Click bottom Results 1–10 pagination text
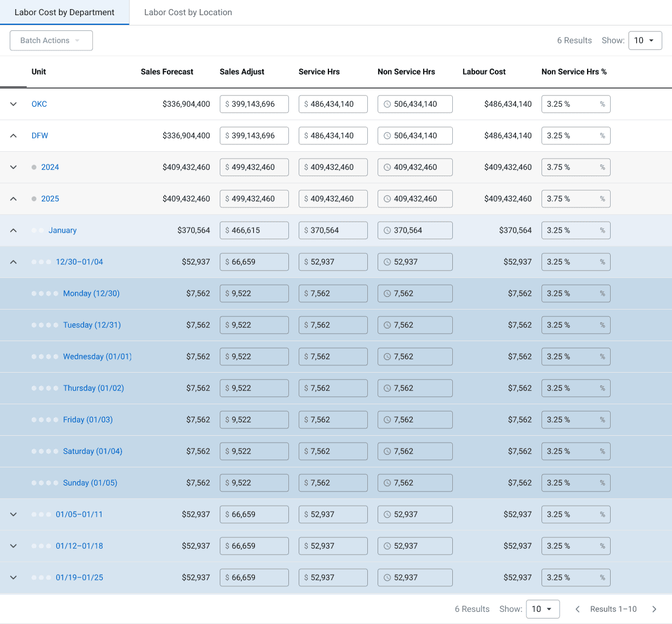 tap(613, 609)
